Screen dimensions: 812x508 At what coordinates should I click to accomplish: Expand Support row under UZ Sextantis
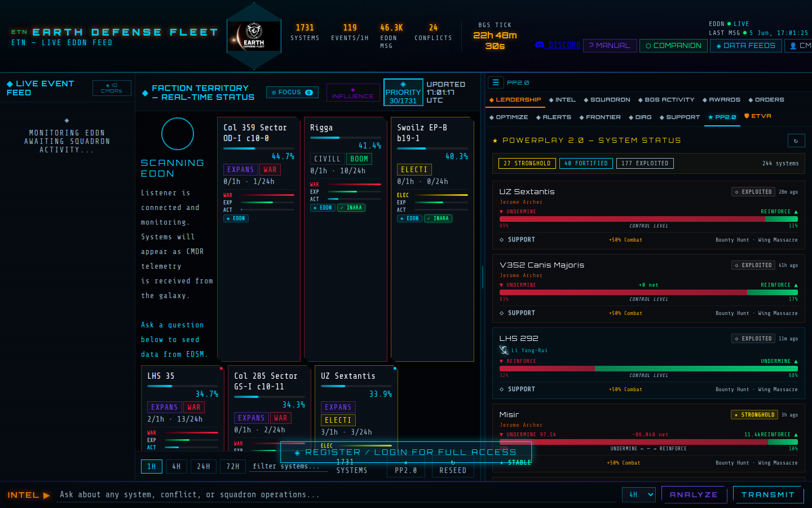pyautogui.click(x=648, y=240)
